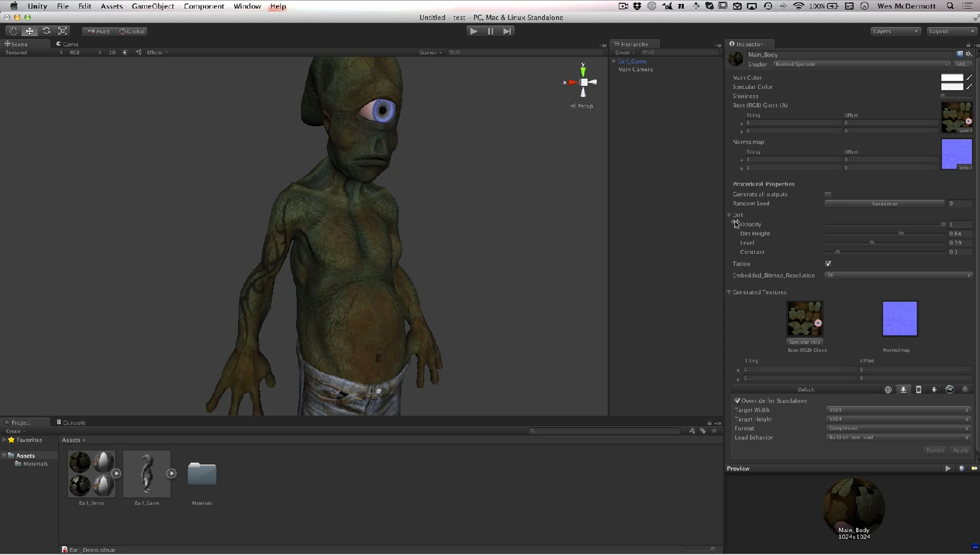Select the BlackBerry platform override icon
This screenshot has height=555, width=980.
point(949,389)
